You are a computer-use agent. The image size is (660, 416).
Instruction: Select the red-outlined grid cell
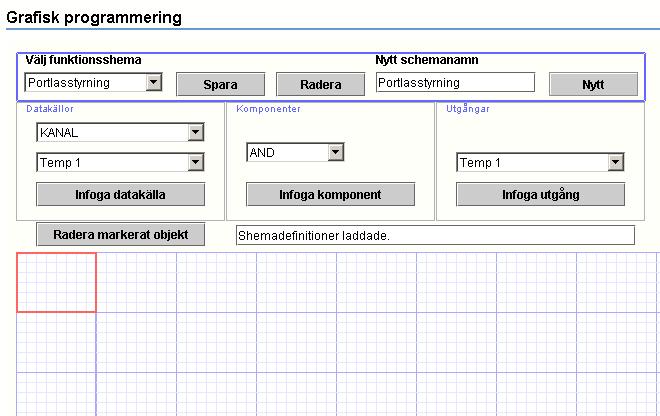[56, 283]
